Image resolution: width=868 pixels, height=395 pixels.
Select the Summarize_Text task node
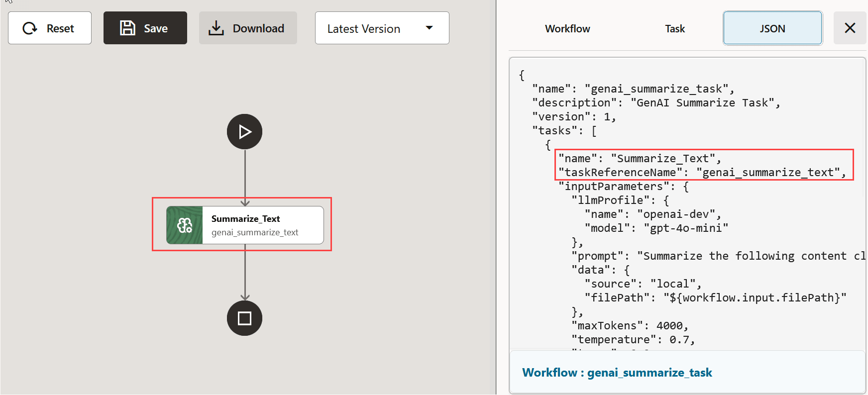tap(245, 225)
